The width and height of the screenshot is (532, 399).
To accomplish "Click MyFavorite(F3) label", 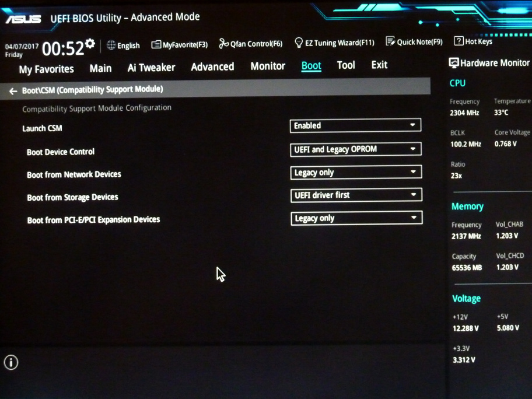I will coord(185,44).
